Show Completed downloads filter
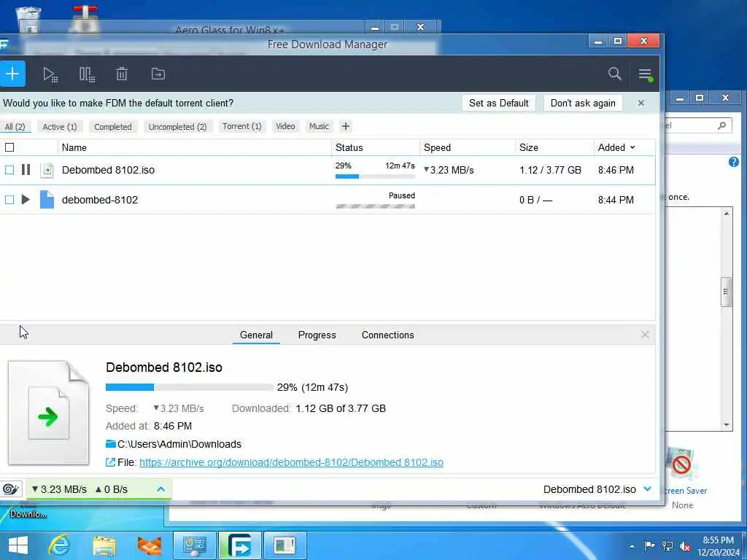This screenshot has height=560, width=747. [x=113, y=127]
